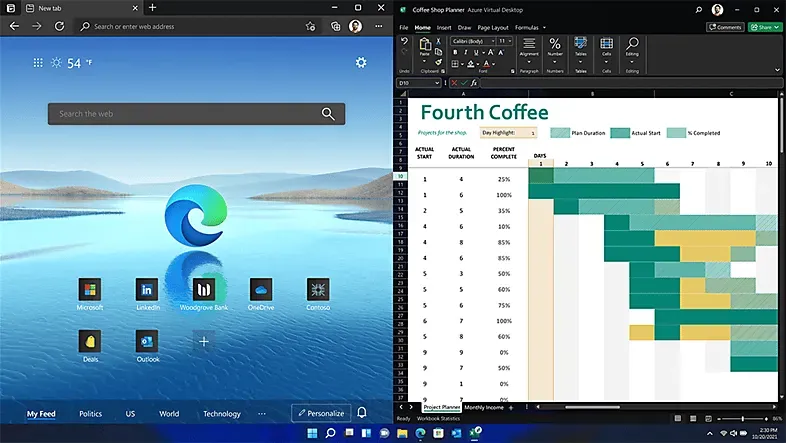Viewport: 786px width, 443px height.
Task: Click the Excel search magnifier in title bar
Action: pos(699,10)
